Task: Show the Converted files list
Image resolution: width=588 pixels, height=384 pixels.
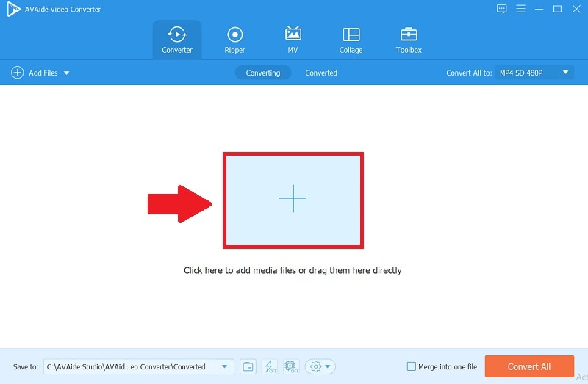Action: 321,73
